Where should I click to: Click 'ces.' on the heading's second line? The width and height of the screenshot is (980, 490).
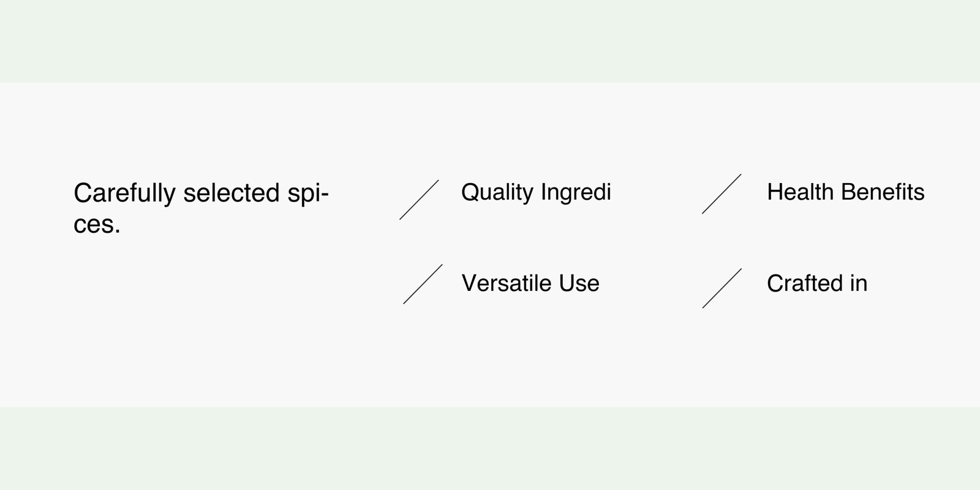click(97, 225)
